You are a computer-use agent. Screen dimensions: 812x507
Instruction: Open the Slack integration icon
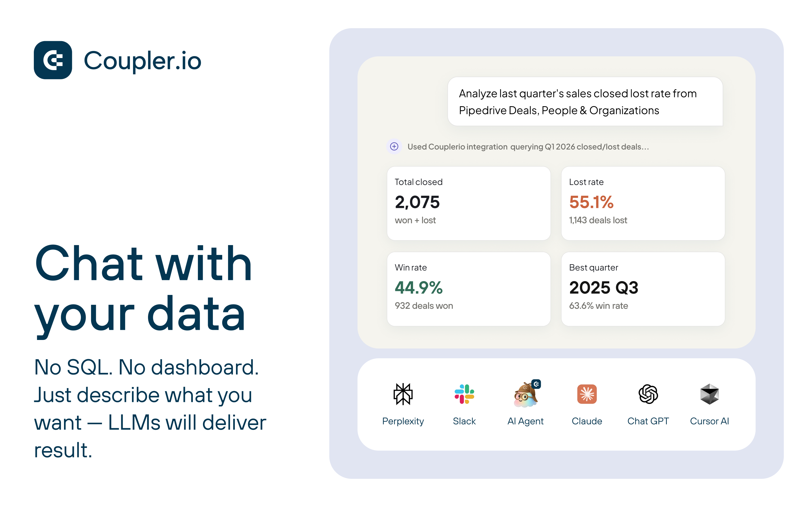click(x=464, y=394)
